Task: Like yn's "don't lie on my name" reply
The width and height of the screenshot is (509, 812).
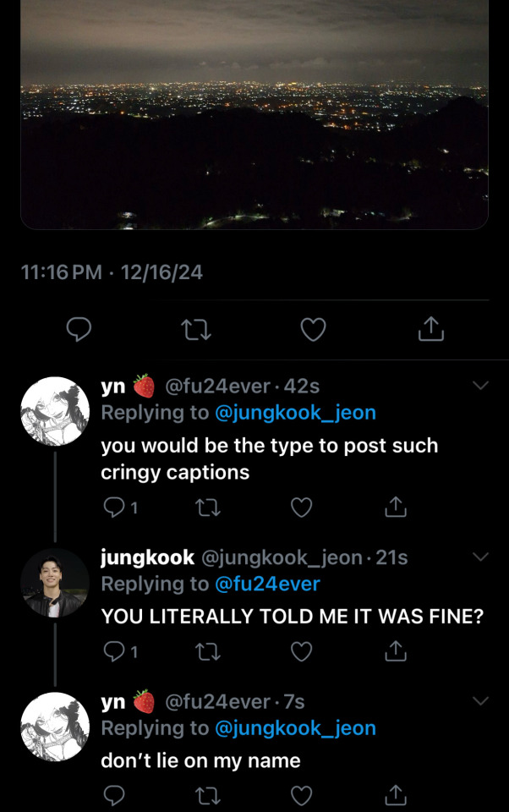Action: (x=301, y=795)
